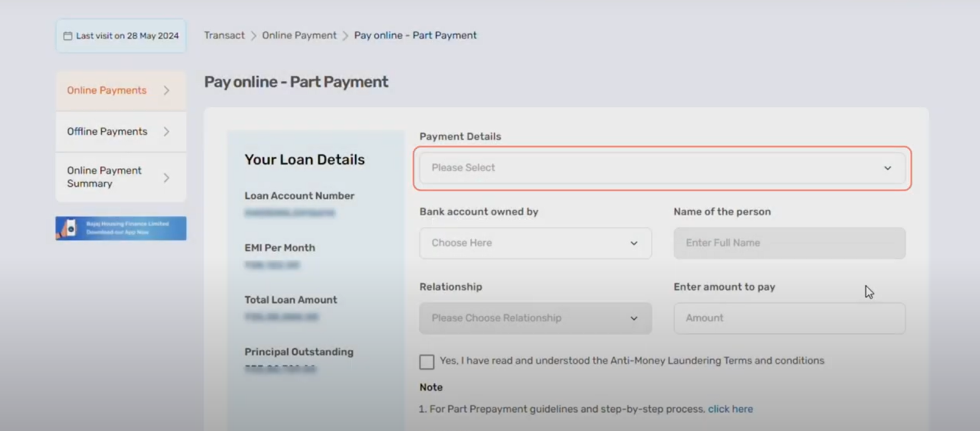Focus the Amount input field

click(x=790, y=318)
